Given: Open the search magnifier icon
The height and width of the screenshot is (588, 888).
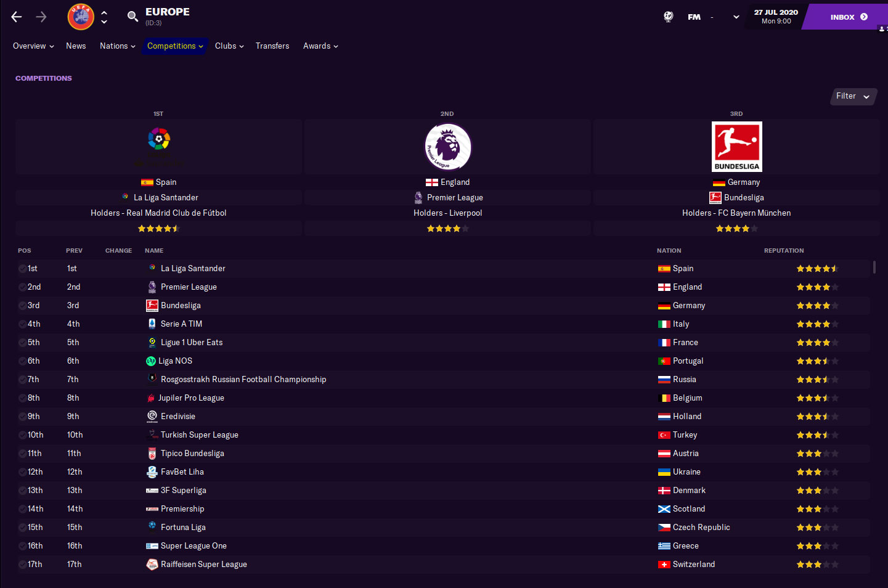Looking at the screenshot, I should [132, 17].
